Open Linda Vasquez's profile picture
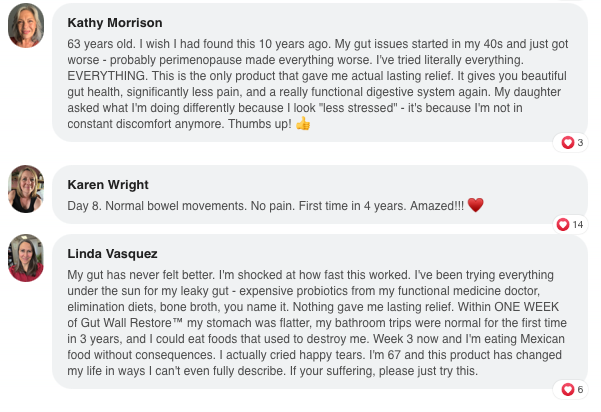 click(x=26, y=258)
